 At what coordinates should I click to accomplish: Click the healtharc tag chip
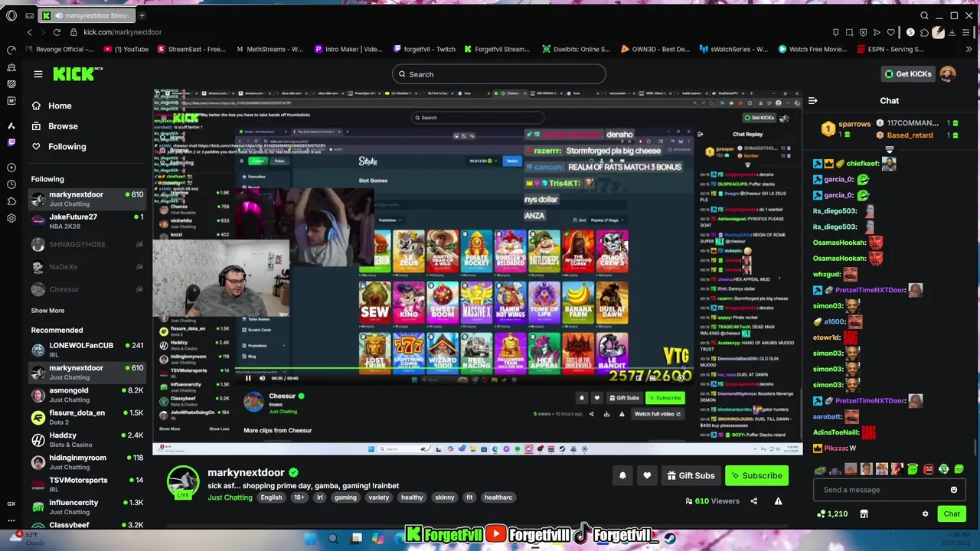click(498, 497)
